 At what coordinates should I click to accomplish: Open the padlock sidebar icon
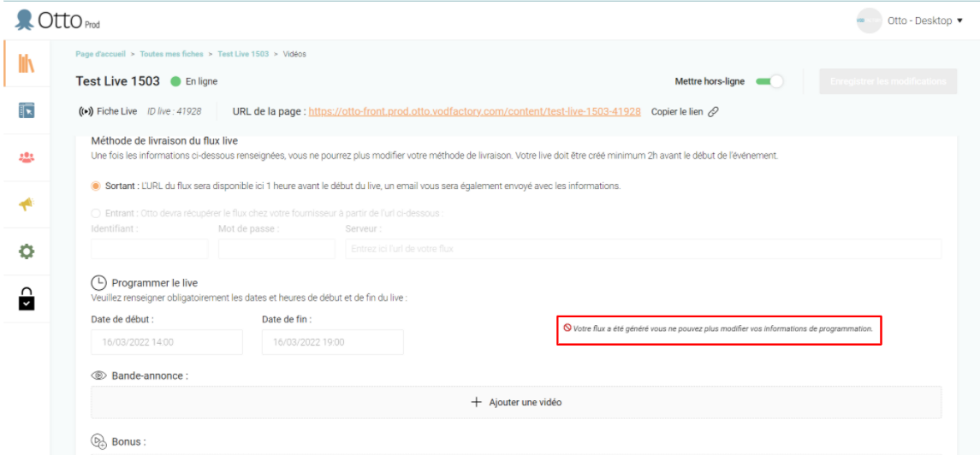point(26,298)
